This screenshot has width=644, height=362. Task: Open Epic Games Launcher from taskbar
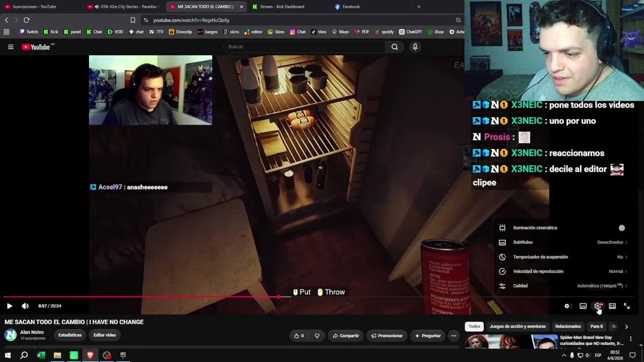pyautogui.click(x=123, y=355)
